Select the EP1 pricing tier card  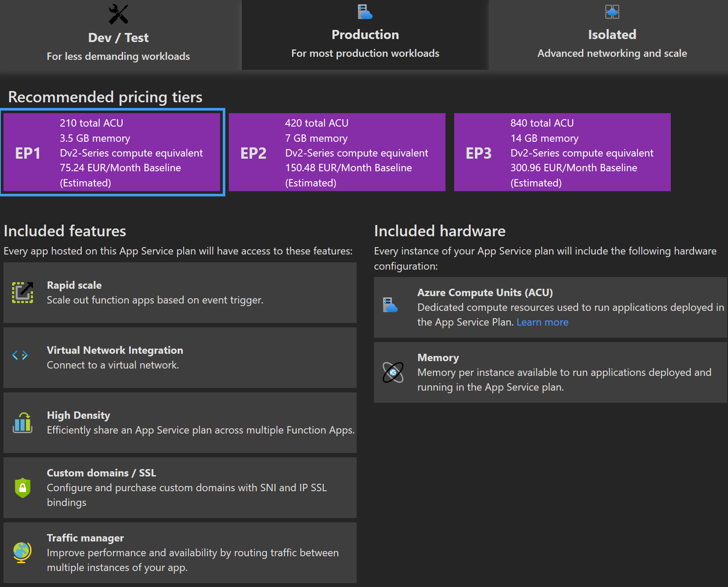click(112, 152)
